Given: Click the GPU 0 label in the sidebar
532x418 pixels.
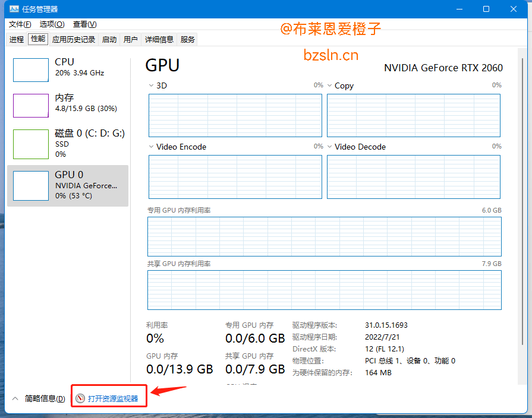Looking at the screenshot, I should [69, 175].
